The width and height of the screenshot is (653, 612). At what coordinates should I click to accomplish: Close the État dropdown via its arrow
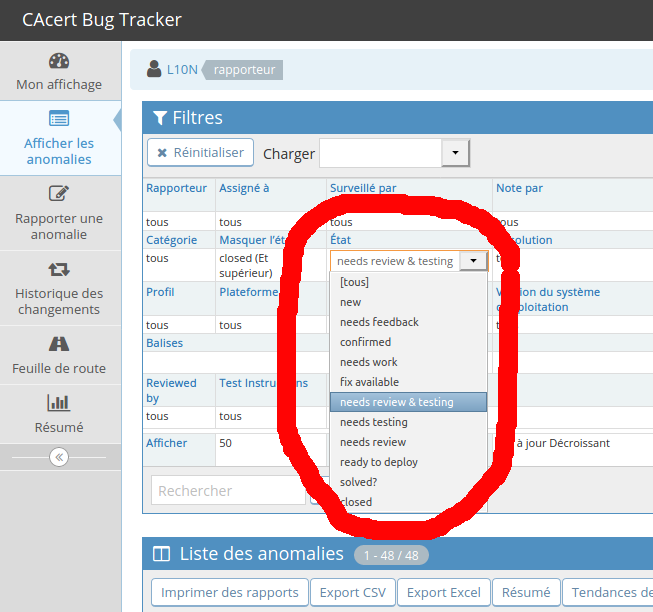[x=477, y=261]
